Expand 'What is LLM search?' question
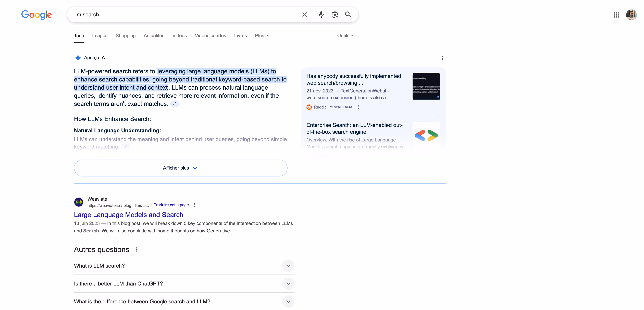Image resolution: width=644 pixels, height=310 pixels. click(288, 266)
